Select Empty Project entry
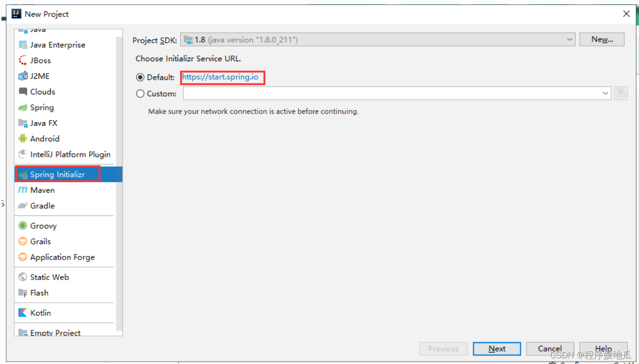The height and width of the screenshot is (364, 639). [x=64, y=332]
